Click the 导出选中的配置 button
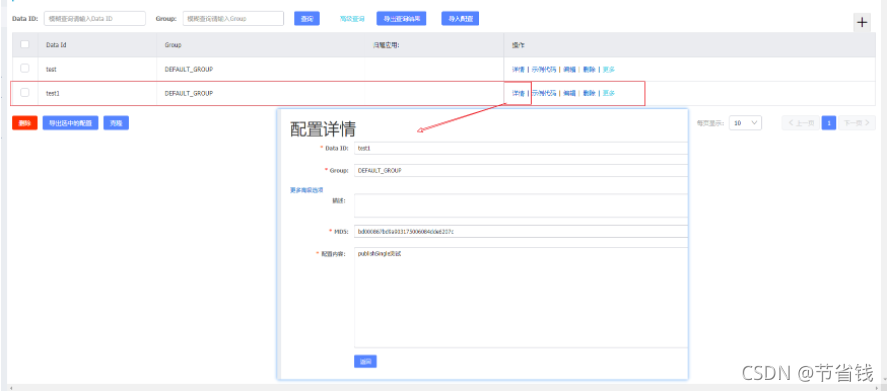Image resolution: width=889 pixels, height=391 pixels. click(x=71, y=123)
